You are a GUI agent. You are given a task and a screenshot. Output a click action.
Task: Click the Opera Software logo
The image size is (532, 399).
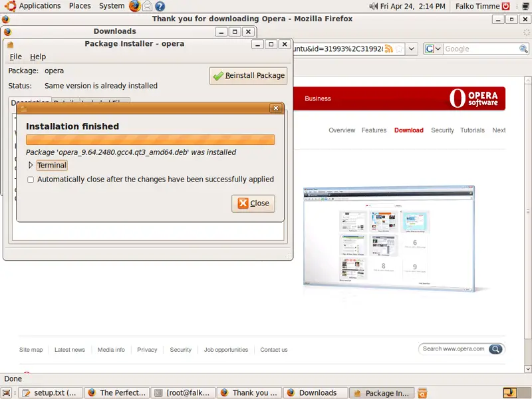tap(473, 98)
